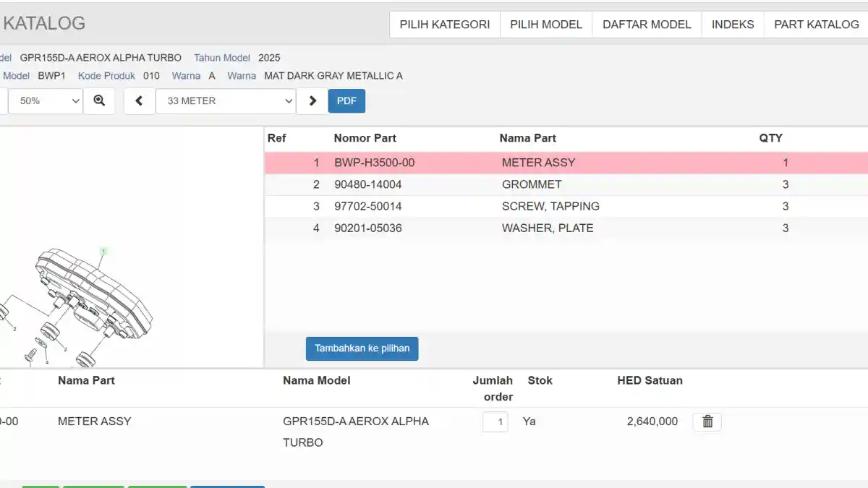Open the PILIH KATEGORI tab
The image size is (868, 488).
(x=445, y=25)
